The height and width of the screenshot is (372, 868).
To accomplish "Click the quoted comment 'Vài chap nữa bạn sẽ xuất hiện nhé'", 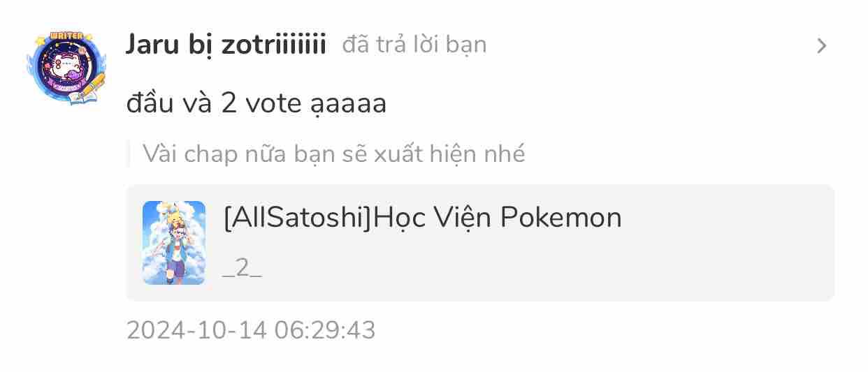I will [x=333, y=154].
